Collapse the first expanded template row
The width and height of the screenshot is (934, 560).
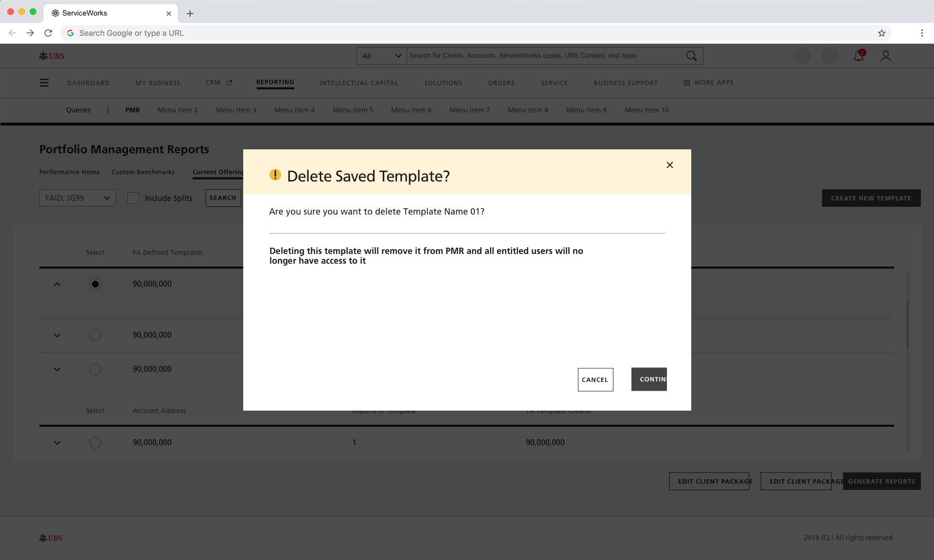tap(57, 284)
